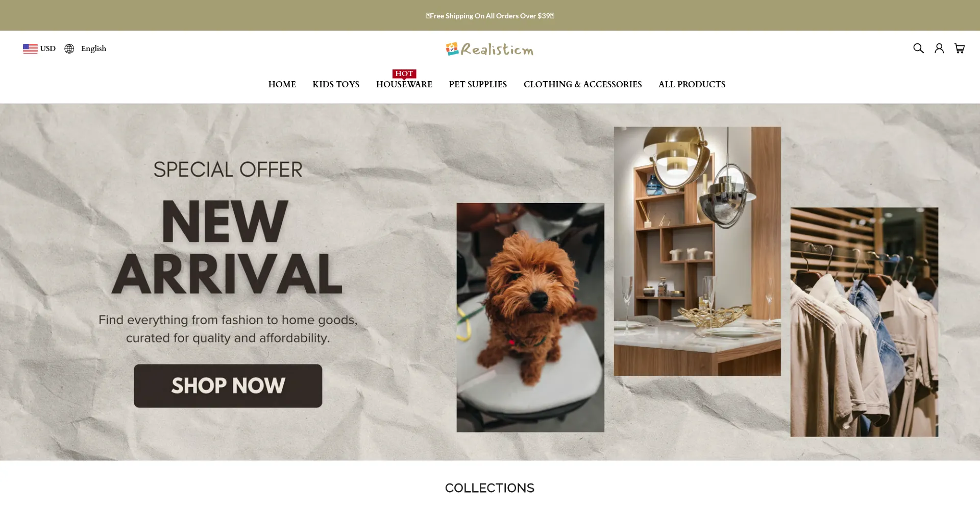Click the poodle dog photo
980x507 pixels.
point(530,318)
